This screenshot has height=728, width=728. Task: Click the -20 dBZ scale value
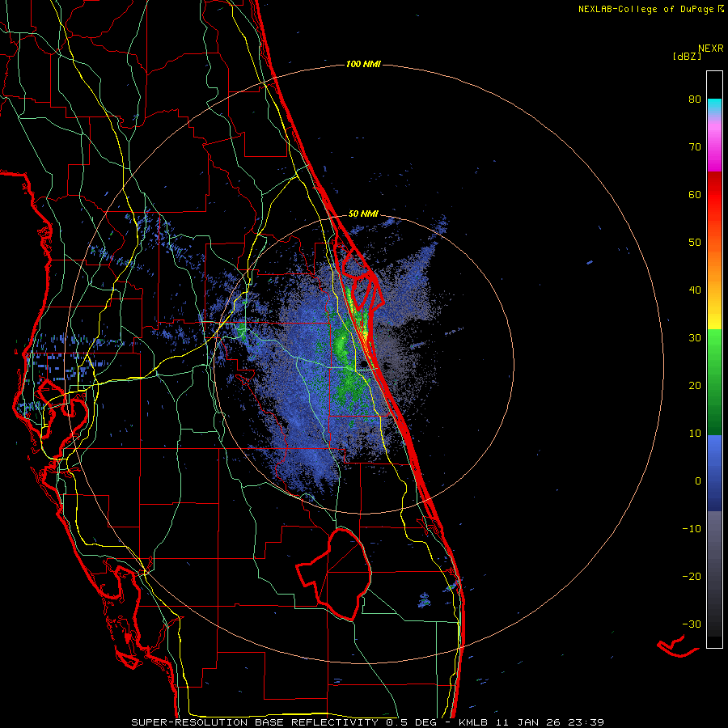pyautogui.click(x=692, y=577)
